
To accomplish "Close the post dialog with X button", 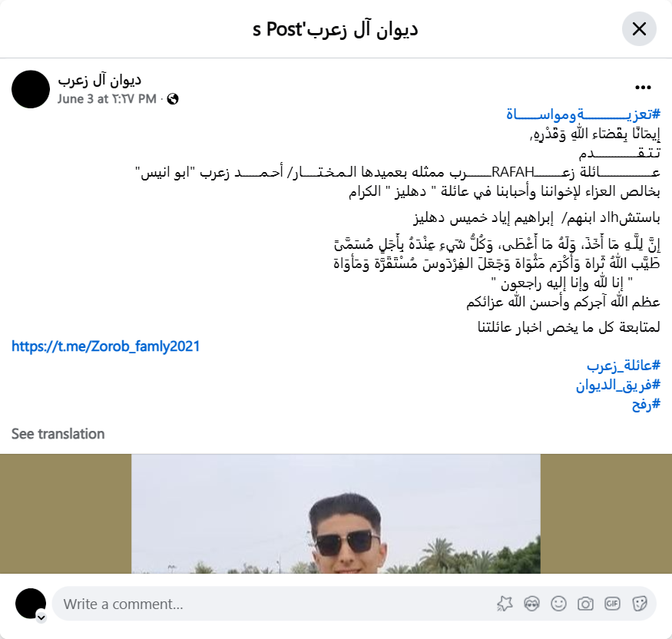I will 639,29.
